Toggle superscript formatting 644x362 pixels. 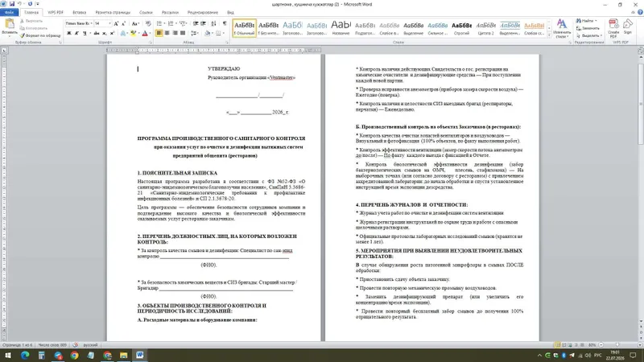112,33
